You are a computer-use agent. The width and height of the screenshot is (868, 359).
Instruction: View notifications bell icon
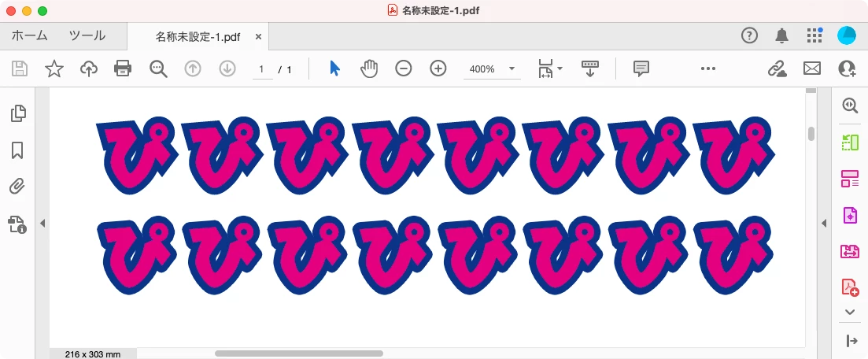[781, 36]
